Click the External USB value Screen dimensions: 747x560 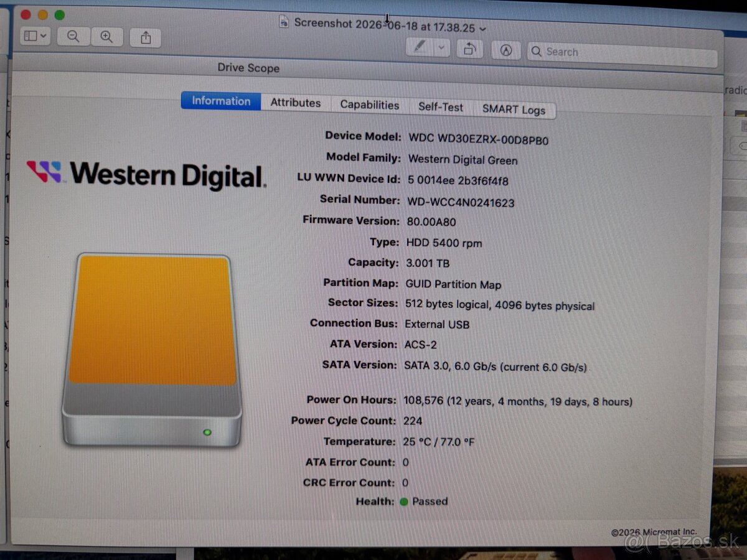pos(437,324)
